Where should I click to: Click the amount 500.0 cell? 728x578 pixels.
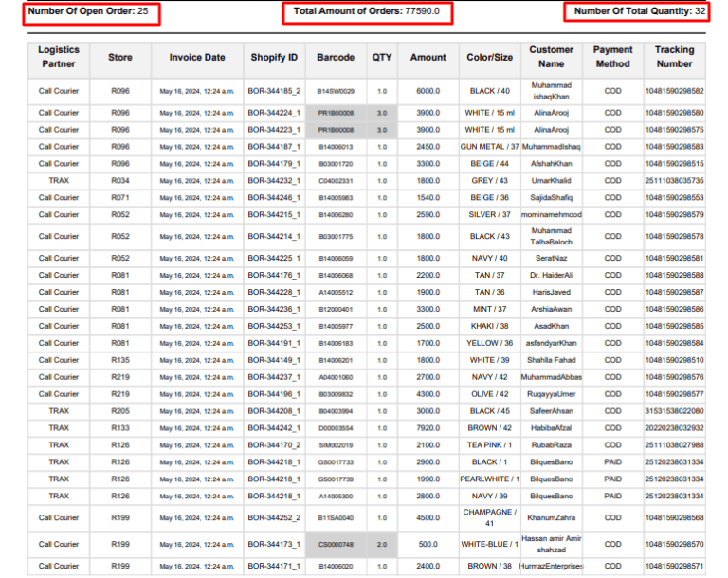(428, 544)
